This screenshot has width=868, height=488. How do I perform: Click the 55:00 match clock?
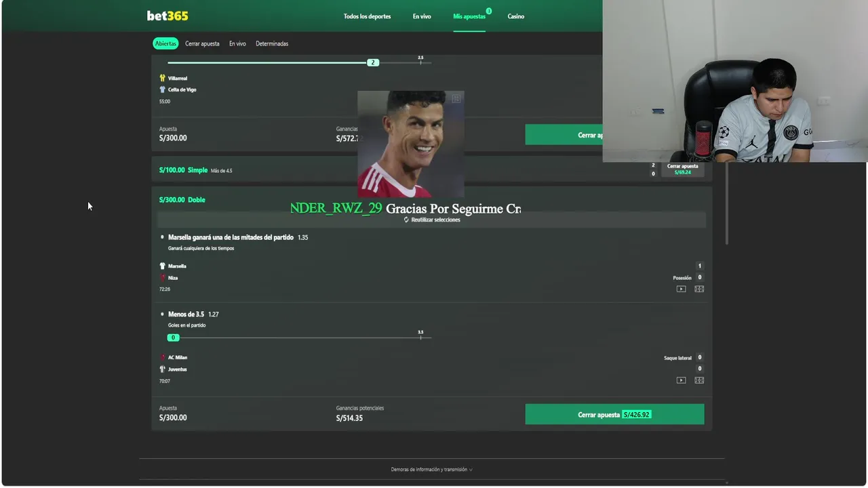165,102
